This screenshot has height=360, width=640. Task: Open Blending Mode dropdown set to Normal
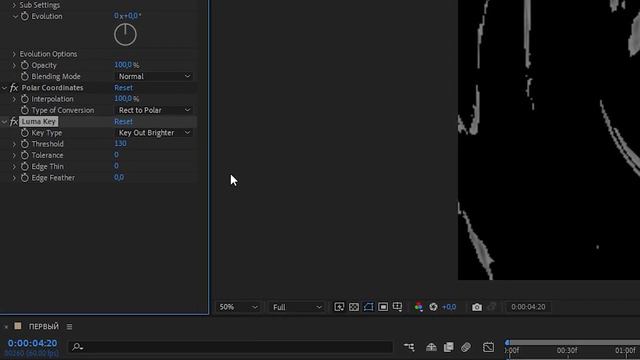(153, 76)
